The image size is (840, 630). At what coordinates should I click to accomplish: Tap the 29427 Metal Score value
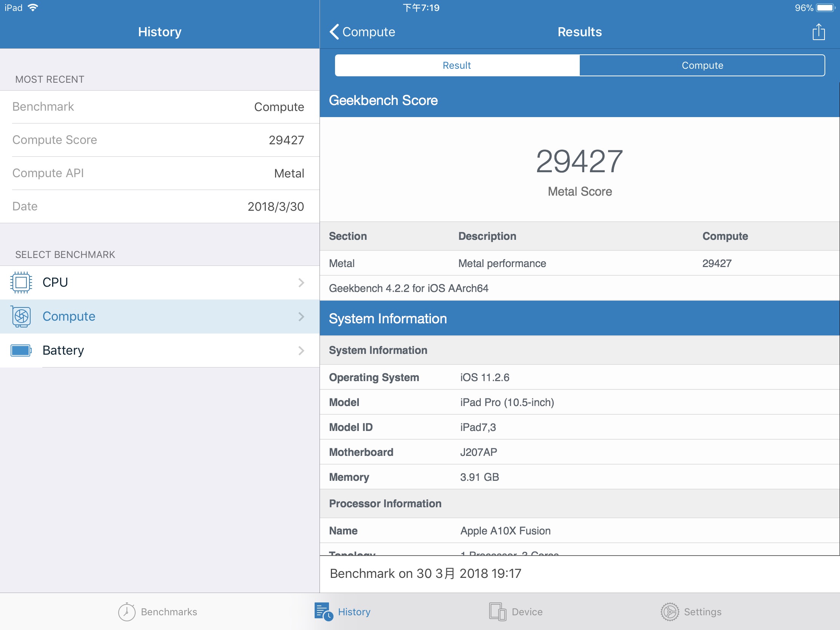tap(579, 161)
